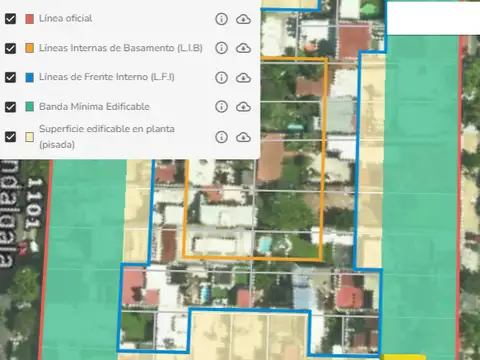Click the green Banda Mínima Edificable swatch
This screenshot has height=360, width=480.
pyautogui.click(x=30, y=107)
